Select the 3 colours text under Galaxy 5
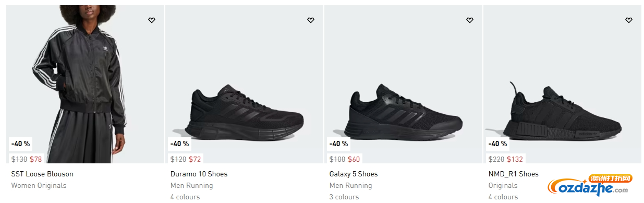644x203 pixels. pos(344,197)
